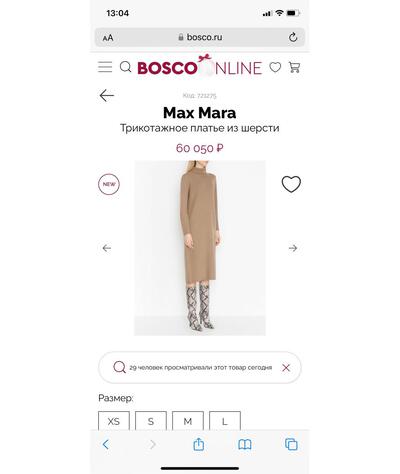
Task: Add dress to favorites with heart
Action: [291, 184]
